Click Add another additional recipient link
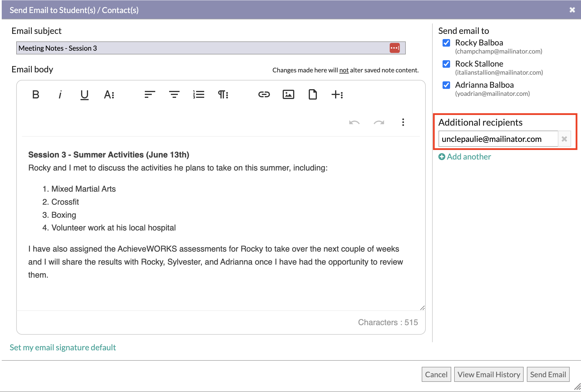This screenshot has height=392, width=581. [x=465, y=157]
